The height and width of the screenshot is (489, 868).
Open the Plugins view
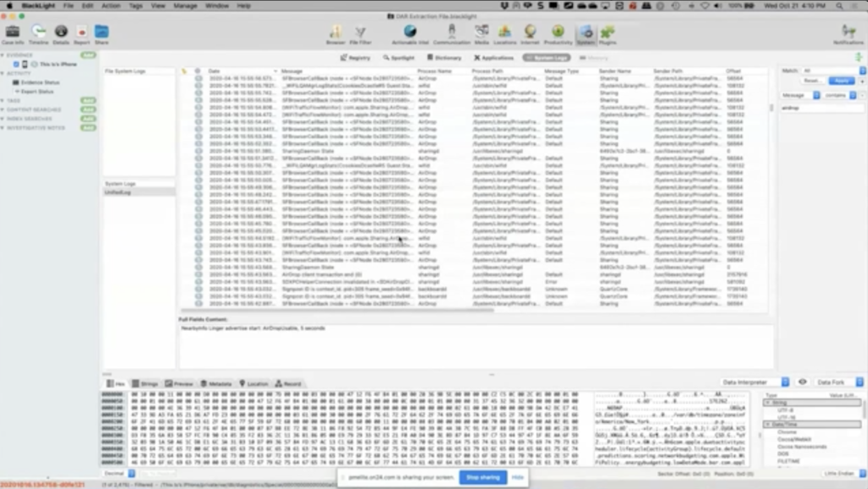point(607,34)
